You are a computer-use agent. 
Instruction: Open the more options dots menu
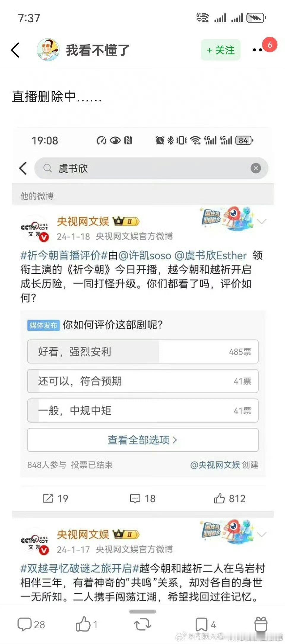(x=258, y=50)
